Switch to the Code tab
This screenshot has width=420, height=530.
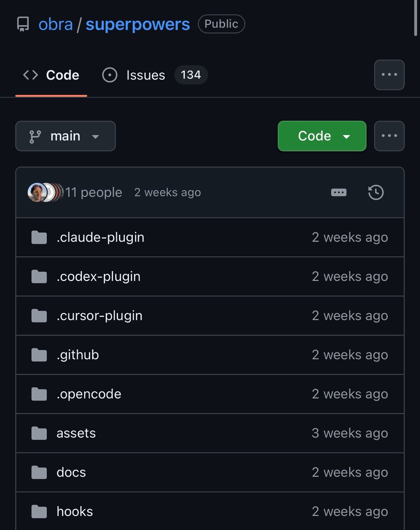click(51, 75)
